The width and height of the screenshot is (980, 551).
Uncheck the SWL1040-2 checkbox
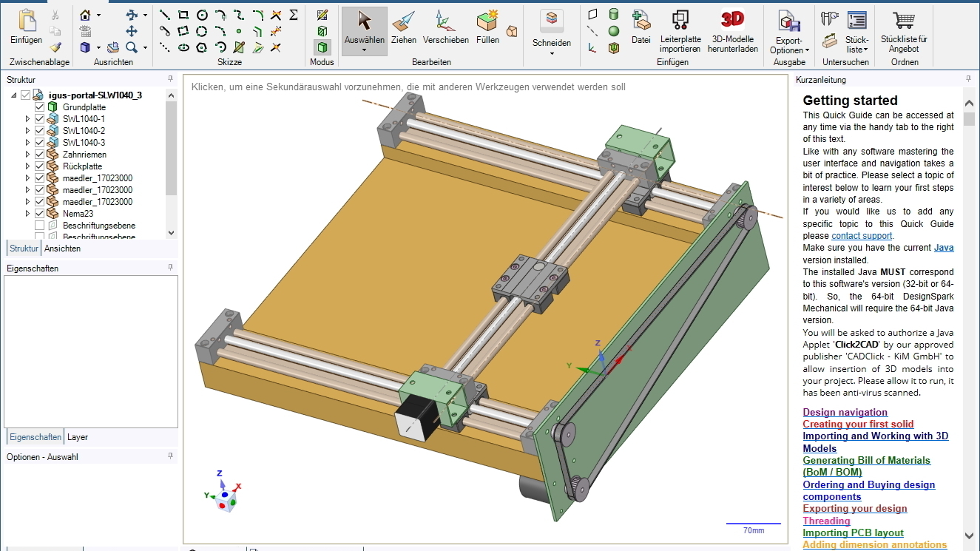coord(40,131)
